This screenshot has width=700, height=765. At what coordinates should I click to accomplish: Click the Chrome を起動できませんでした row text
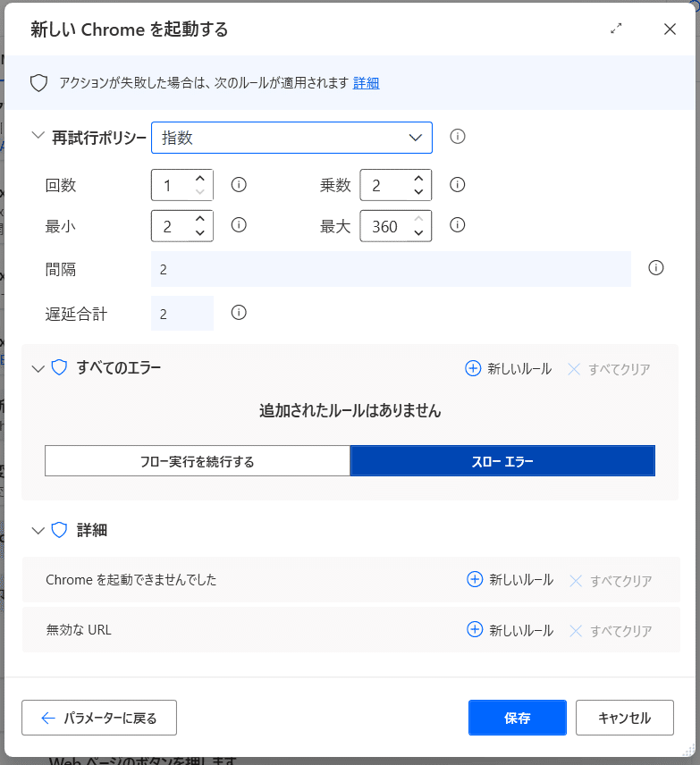131,580
